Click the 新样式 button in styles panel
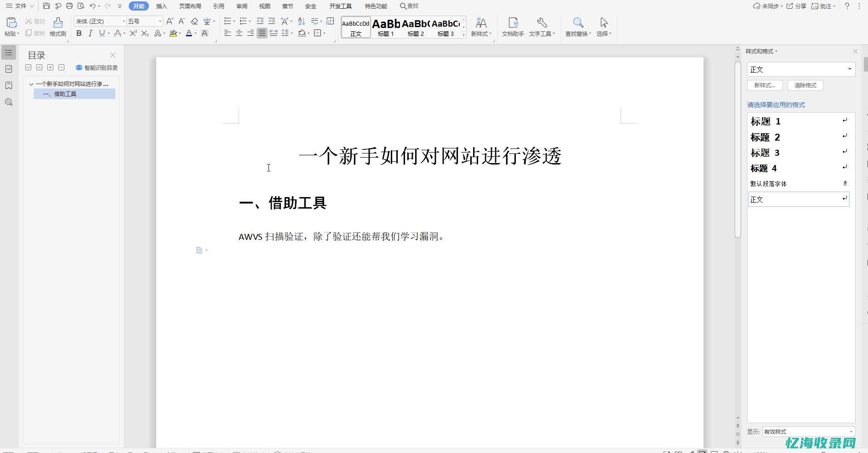868x453 pixels. click(x=765, y=85)
